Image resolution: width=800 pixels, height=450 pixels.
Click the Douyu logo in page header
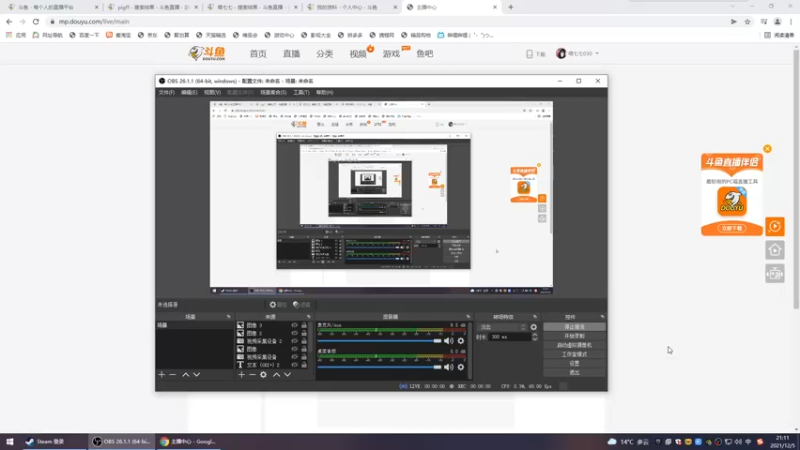point(207,53)
